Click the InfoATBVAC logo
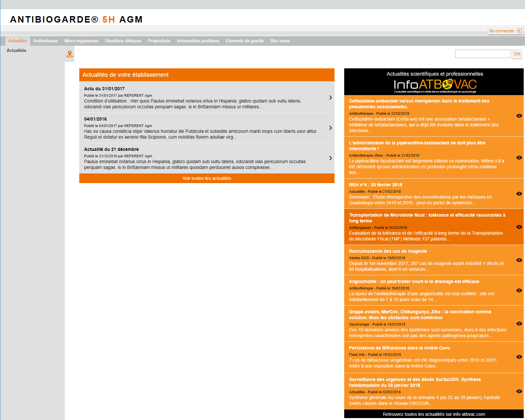This screenshot has width=525, height=420. pyautogui.click(x=435, y=85)
